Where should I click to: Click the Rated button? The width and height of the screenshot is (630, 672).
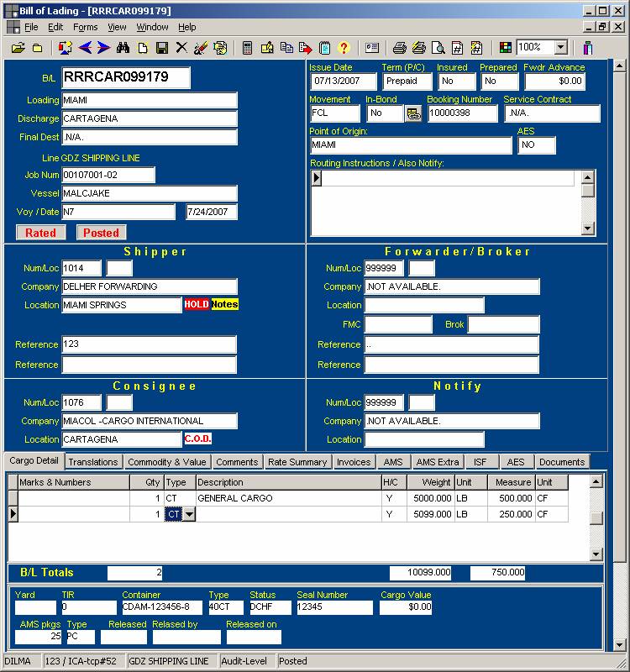(40, 233)
